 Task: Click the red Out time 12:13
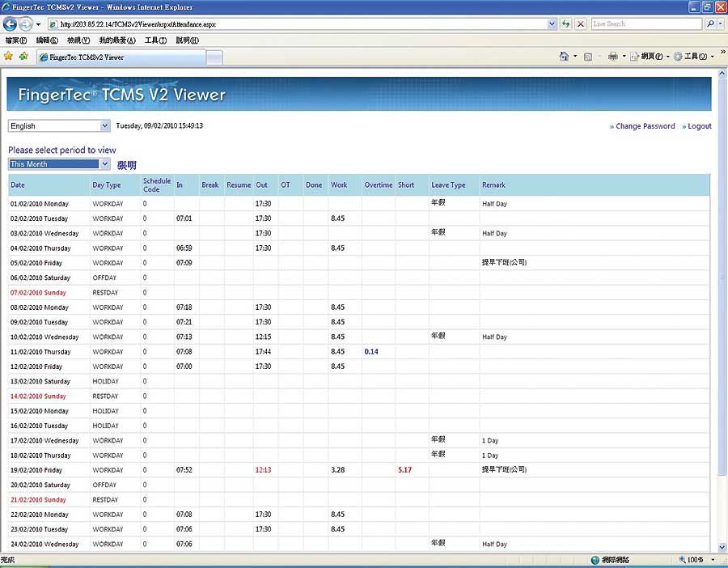[x=263, y=470]
